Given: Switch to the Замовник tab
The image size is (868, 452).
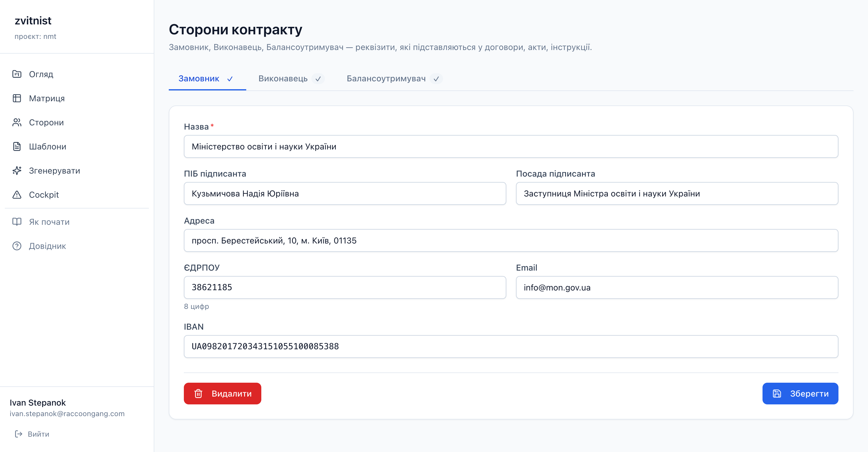Looking at the screenshot, I should tap(207, 79).
